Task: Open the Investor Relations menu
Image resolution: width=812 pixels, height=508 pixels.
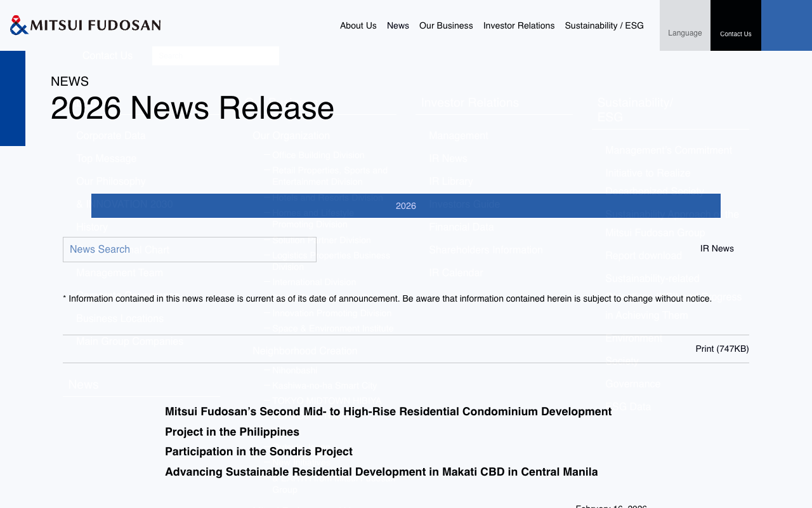Action: tap(519, 25)
